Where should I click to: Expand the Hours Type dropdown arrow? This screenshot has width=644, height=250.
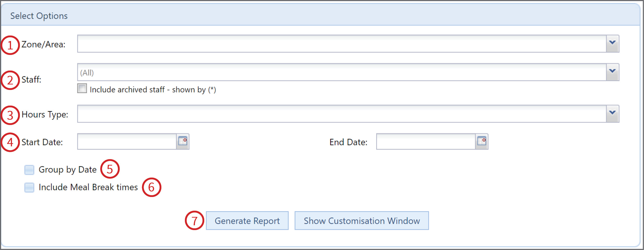(612, 114)
